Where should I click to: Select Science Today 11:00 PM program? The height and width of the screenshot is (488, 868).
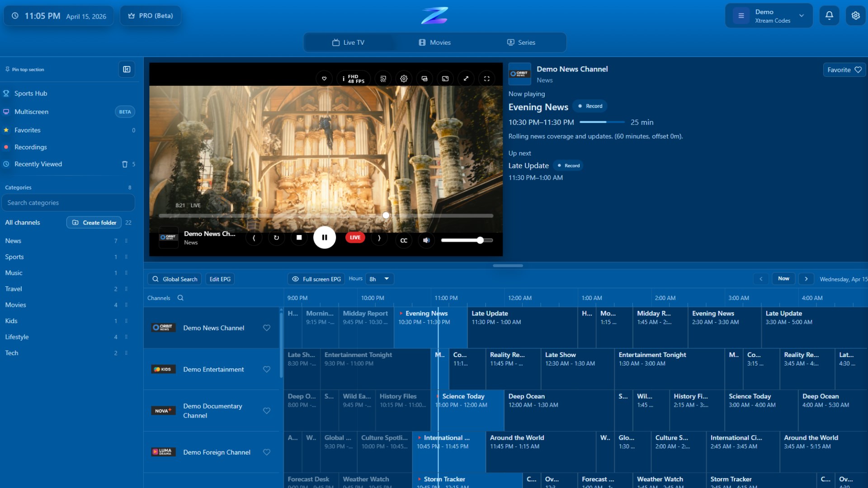tap(467, 410)
